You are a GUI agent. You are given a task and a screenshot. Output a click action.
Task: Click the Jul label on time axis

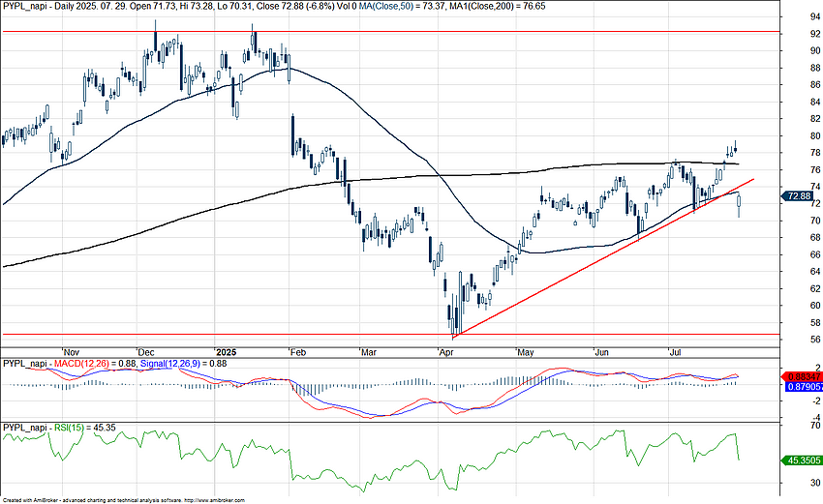pos(675,352)
